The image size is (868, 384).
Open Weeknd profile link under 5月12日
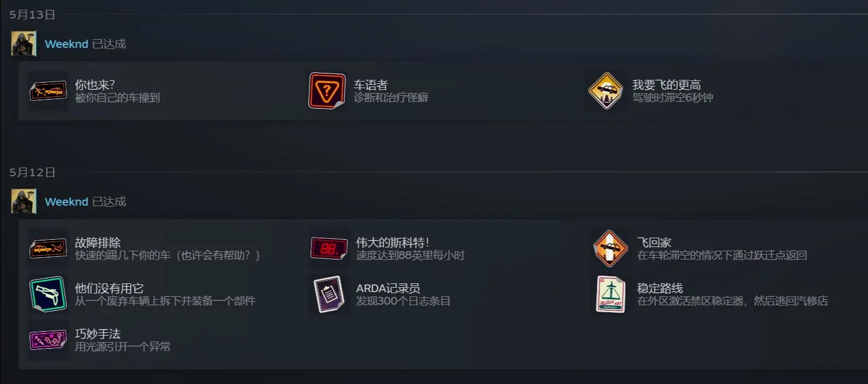pyautogui.click(x=66, y=202)
